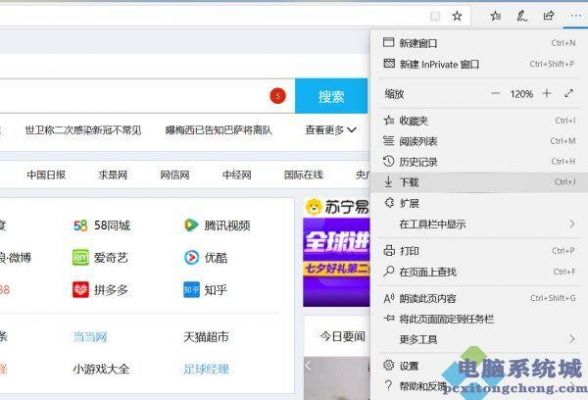Open the favorites hub star icon
This screenshot has height=400, width=588.
[495, 16]
